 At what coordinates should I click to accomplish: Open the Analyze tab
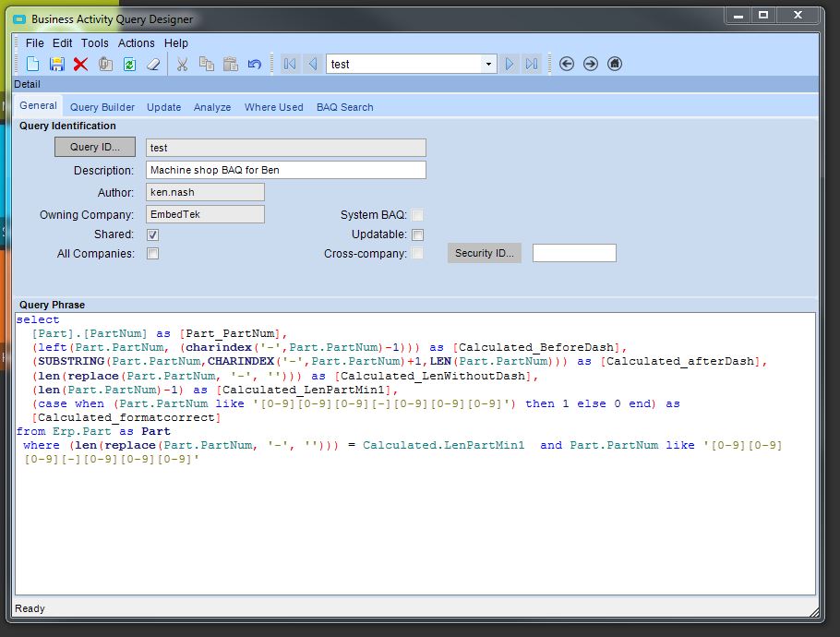click(x=212, y=107)
